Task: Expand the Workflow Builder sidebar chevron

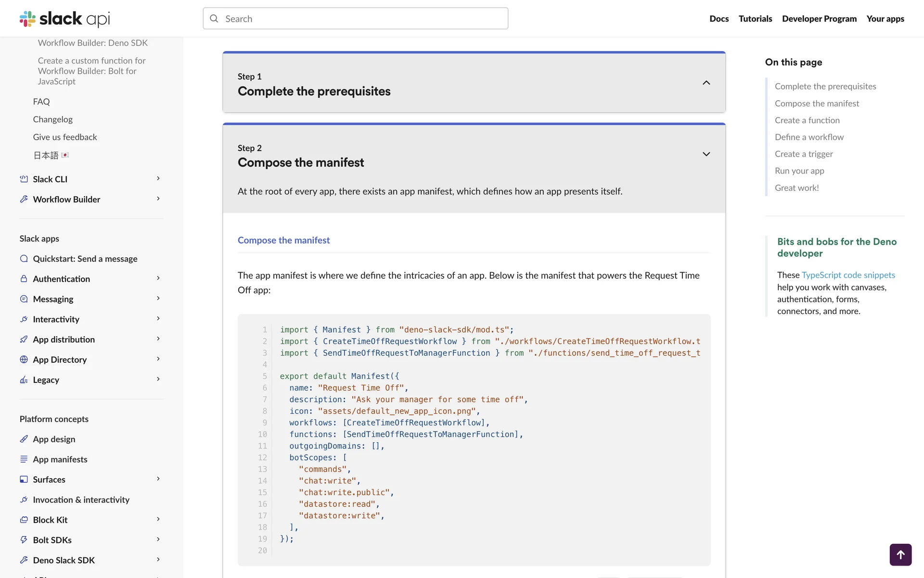Action: click(158, 199)
